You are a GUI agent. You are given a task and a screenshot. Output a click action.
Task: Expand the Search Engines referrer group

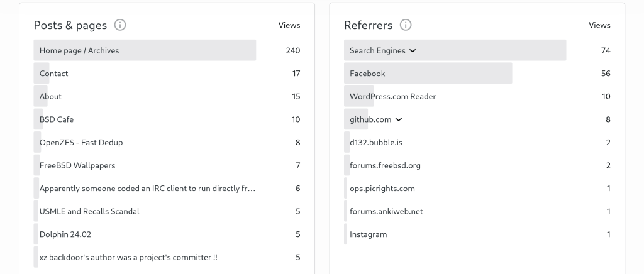click(x=413, y=50)
